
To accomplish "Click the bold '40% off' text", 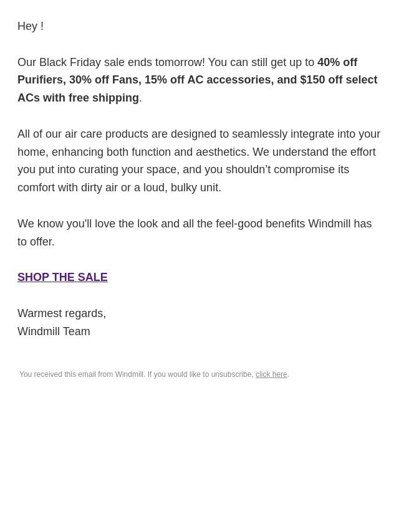I will 337,62.
